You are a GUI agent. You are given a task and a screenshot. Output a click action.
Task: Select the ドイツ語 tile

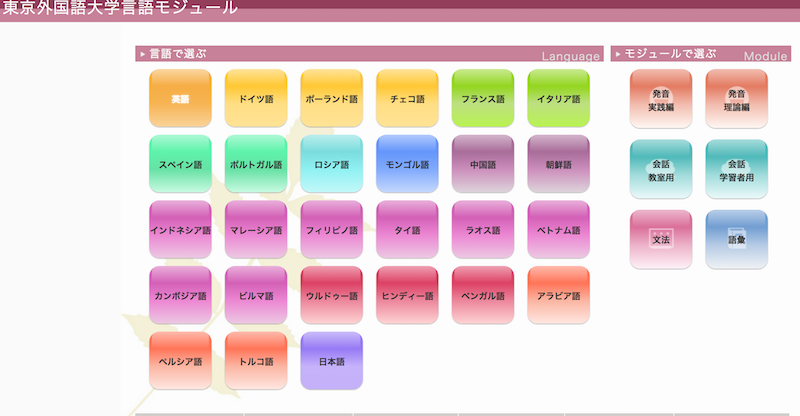click(x=256, y=98)
